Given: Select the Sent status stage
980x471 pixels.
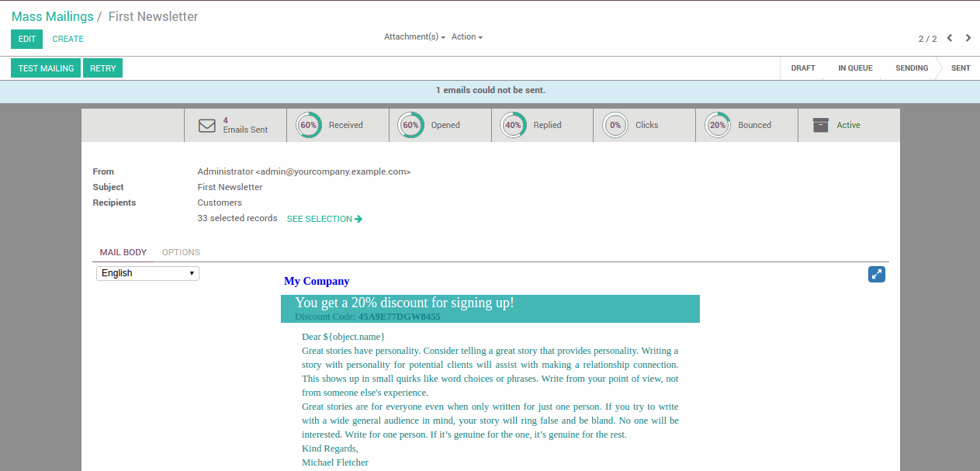Looking at the screenshot, I should click(961, 68).
